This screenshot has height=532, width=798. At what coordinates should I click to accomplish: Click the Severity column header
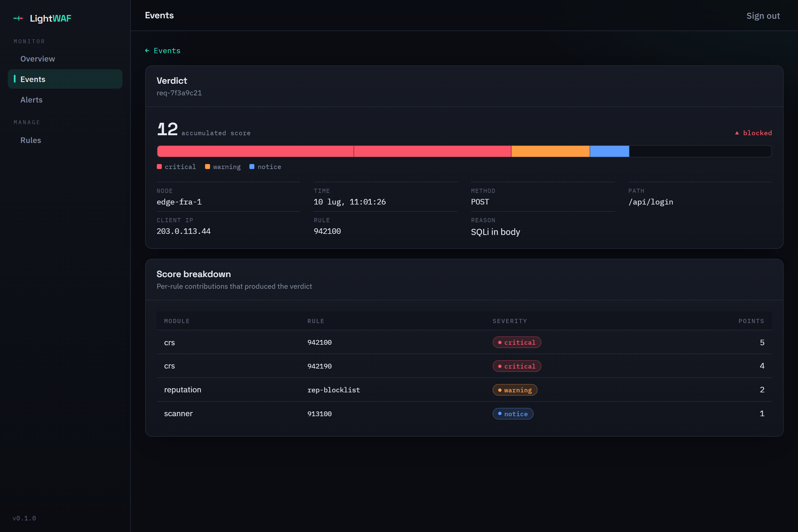510,321
